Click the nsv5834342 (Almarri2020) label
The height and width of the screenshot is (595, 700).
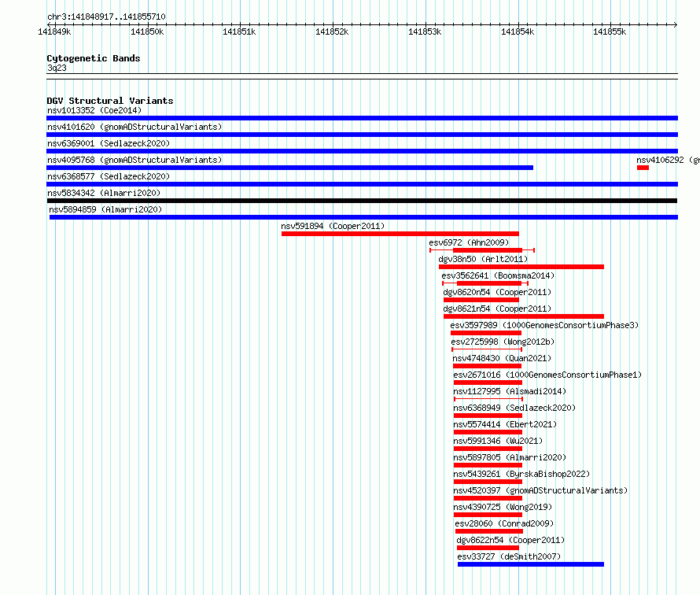pos(104,193)
